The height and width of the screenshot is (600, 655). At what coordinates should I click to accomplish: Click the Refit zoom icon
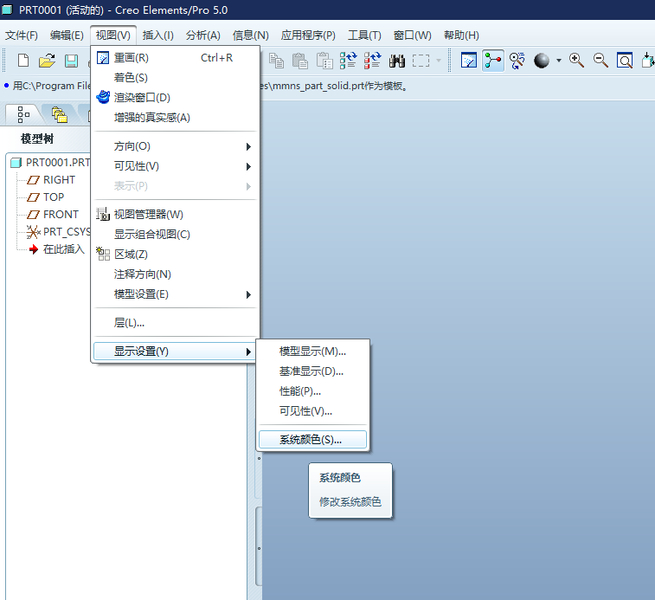(x=625, y=61)
